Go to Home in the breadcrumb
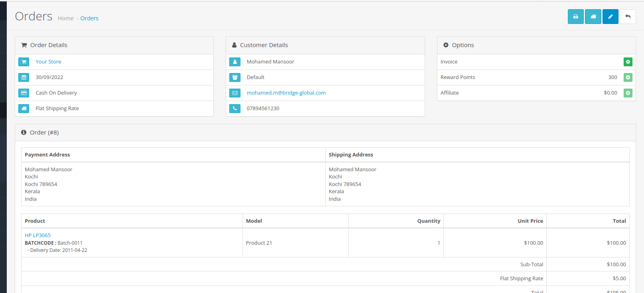The image size is (644, 293). click(65, 18)
